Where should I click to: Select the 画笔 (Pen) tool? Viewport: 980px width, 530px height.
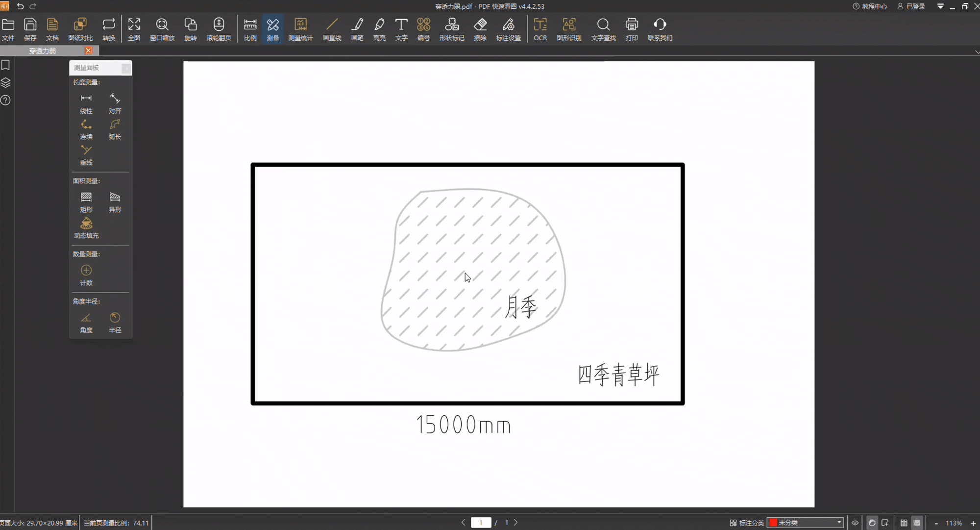coord(357,29)
